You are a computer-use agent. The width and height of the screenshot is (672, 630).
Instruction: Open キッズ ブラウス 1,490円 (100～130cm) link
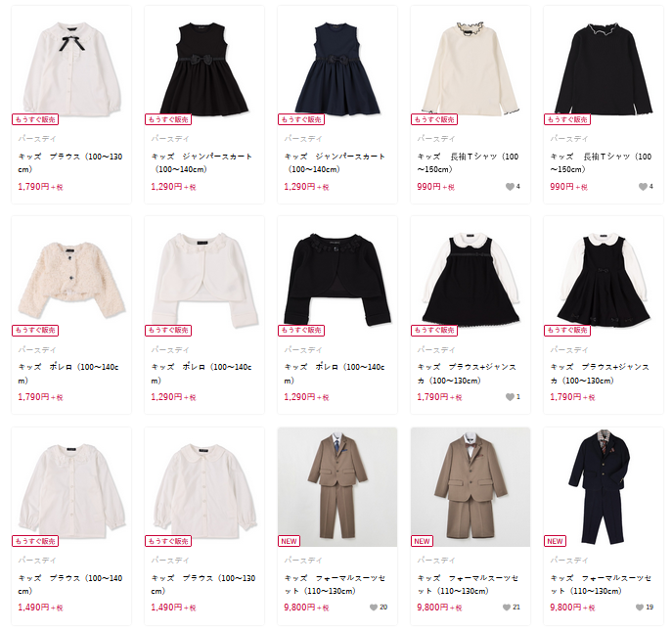point(203,584)
